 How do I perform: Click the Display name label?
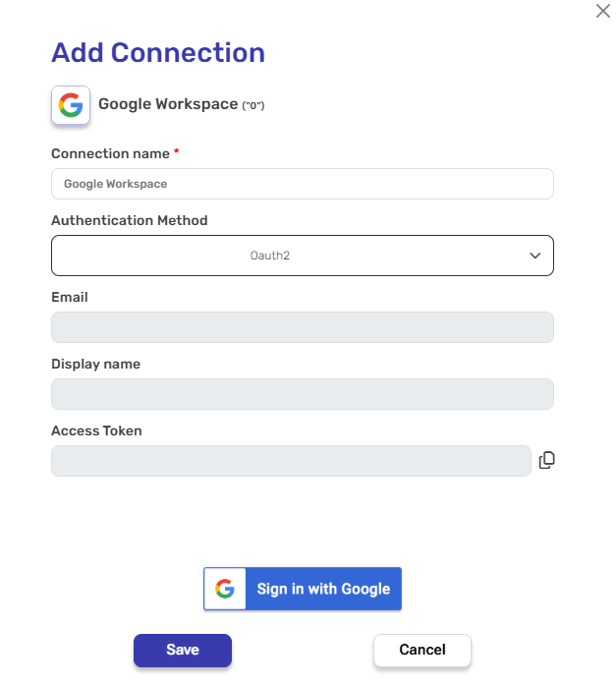click(95, 364)
